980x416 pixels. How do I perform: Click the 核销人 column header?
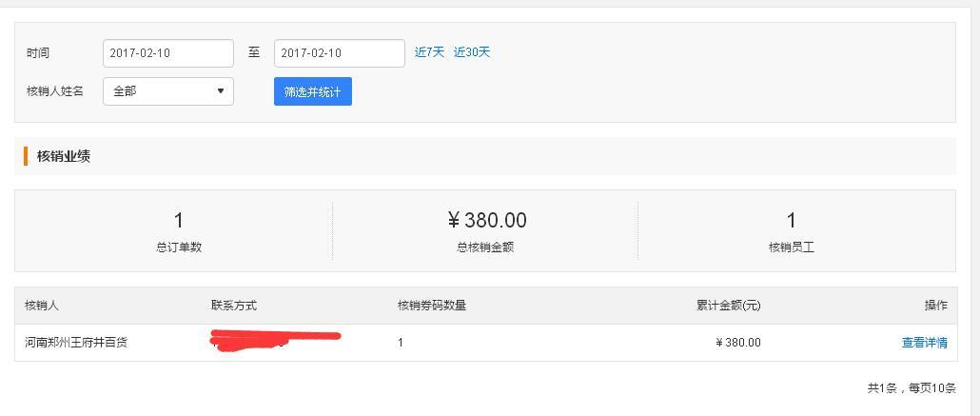[42, 306]
